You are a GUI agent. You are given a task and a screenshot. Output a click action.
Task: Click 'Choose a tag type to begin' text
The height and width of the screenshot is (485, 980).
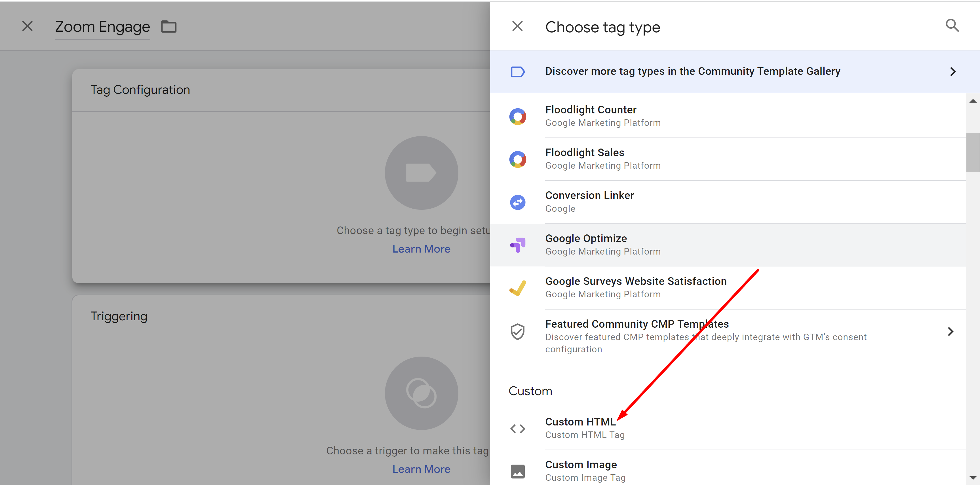point(414,230)
